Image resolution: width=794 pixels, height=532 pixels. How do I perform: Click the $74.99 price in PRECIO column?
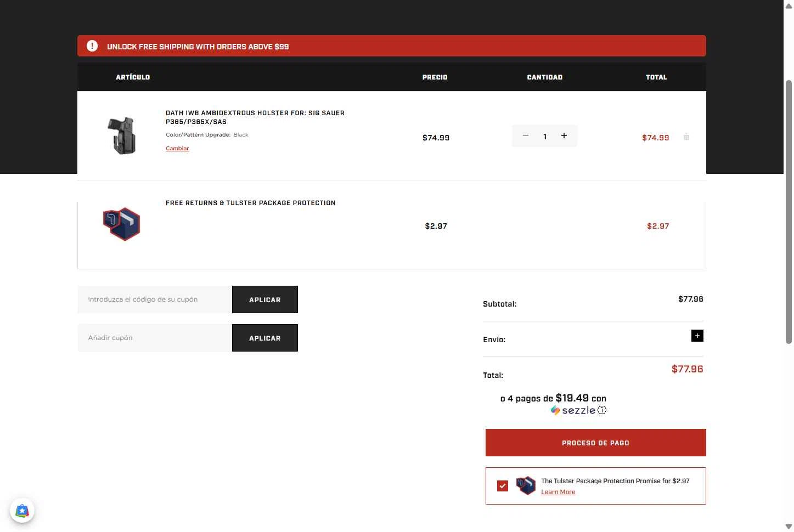436,138
